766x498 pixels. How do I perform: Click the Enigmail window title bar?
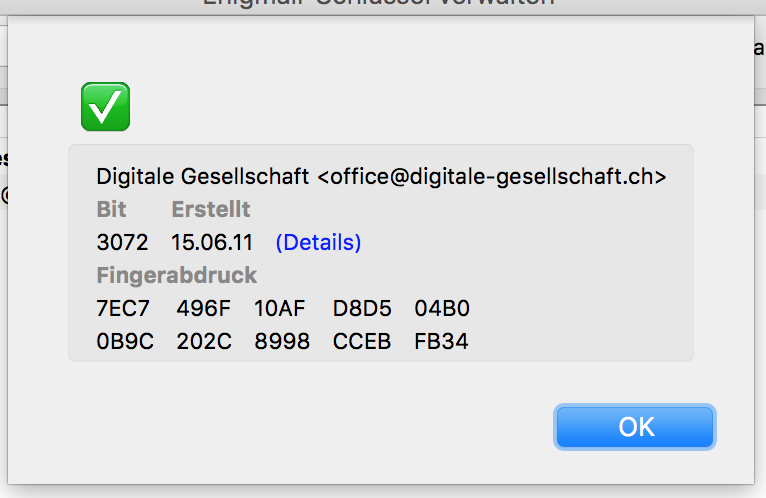tap(379, 4)
